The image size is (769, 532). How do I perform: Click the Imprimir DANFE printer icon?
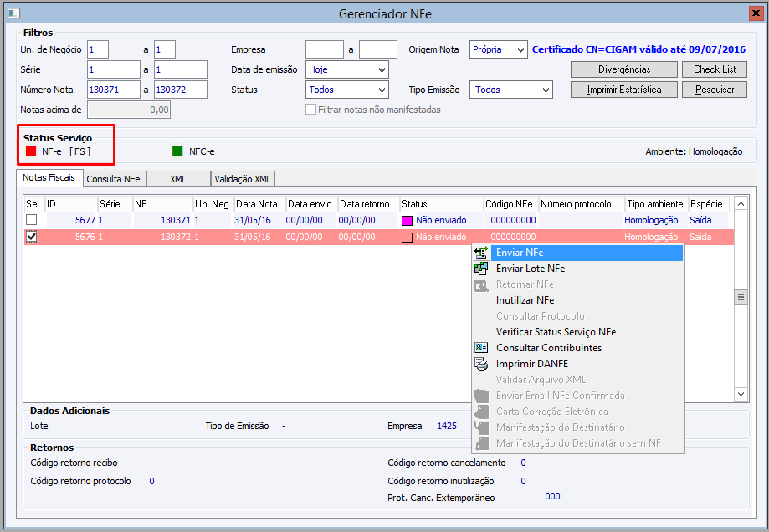[481, 364]
